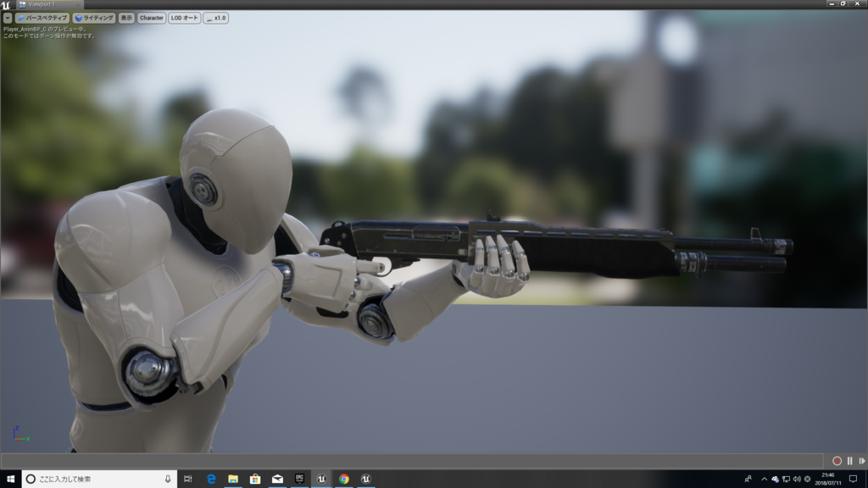Open the highlighted Unreal Engine taskbar icon
868x488 pixels.
(x=320, y=480)
